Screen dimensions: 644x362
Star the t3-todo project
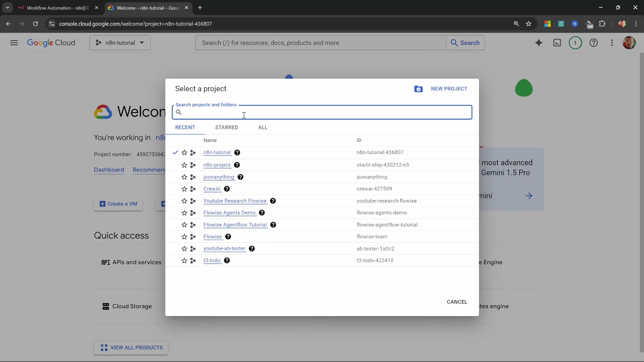[184, 261]
